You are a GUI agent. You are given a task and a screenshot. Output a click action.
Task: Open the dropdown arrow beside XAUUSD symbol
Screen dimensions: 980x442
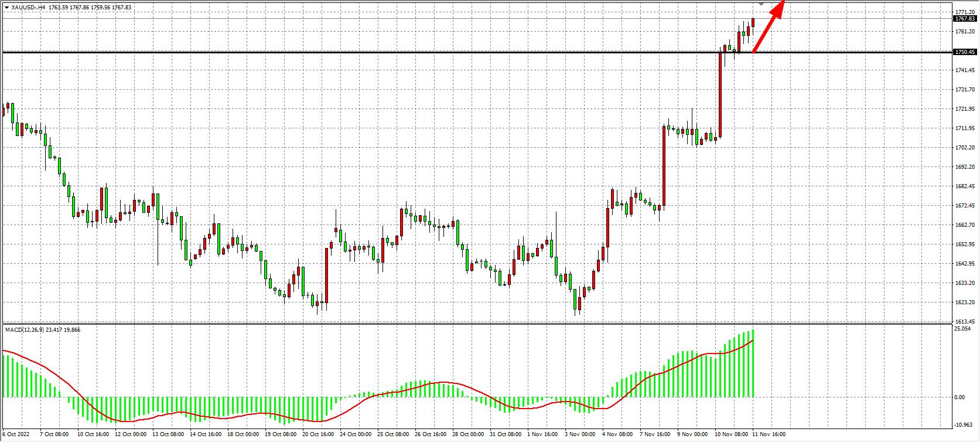(6, 7)
